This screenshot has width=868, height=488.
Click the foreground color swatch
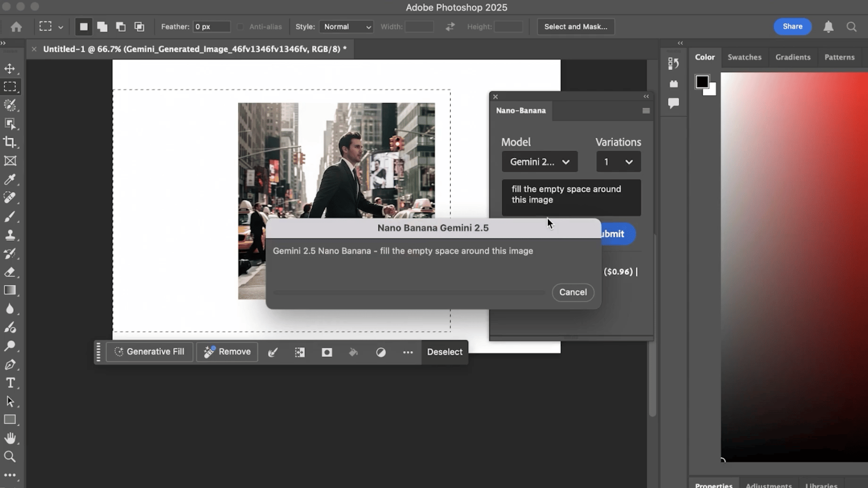[702, 82]
